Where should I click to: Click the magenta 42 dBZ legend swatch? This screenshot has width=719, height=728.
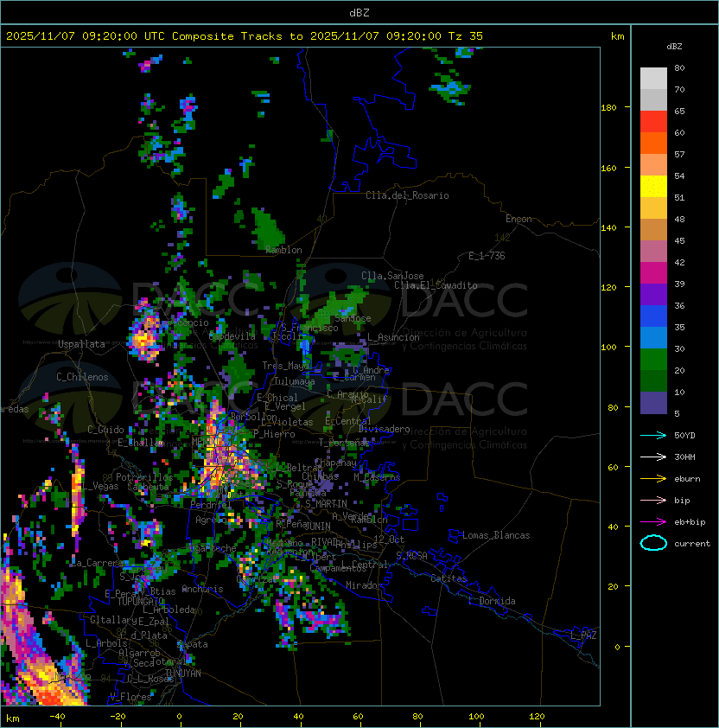point(653,272)
